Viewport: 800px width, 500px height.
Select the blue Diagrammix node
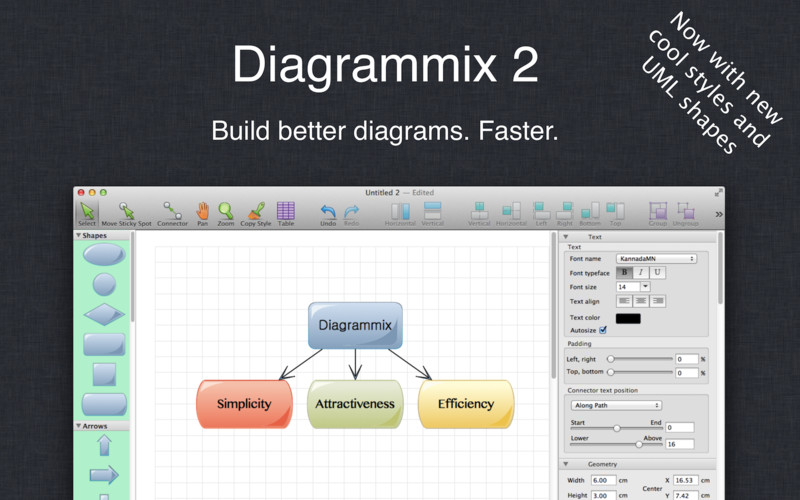pyautogui.click(x=355, y=326)
